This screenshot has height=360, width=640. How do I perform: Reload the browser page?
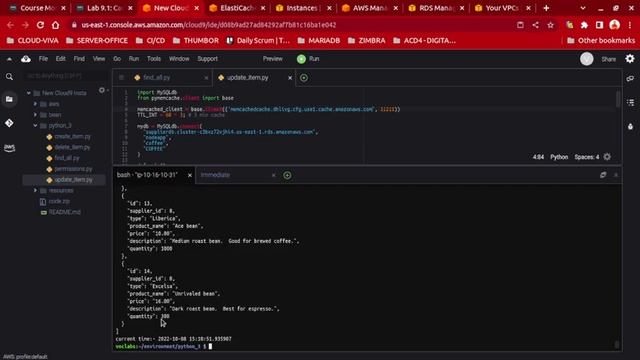point(40,25)
